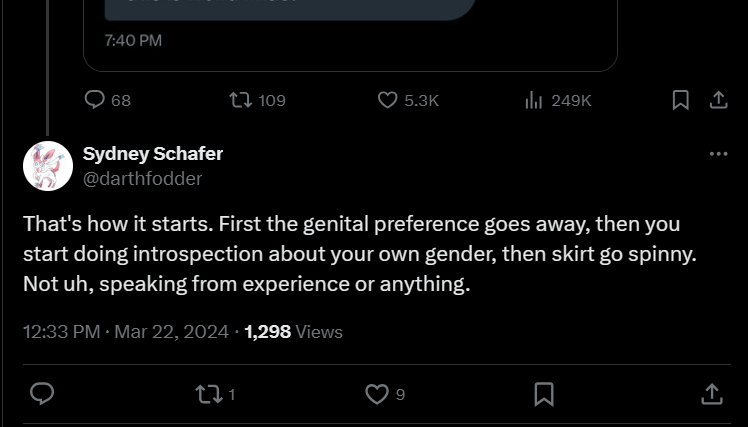
Task: Open Sydney Schafer's display name link
Action: click(x=152, y=153)
